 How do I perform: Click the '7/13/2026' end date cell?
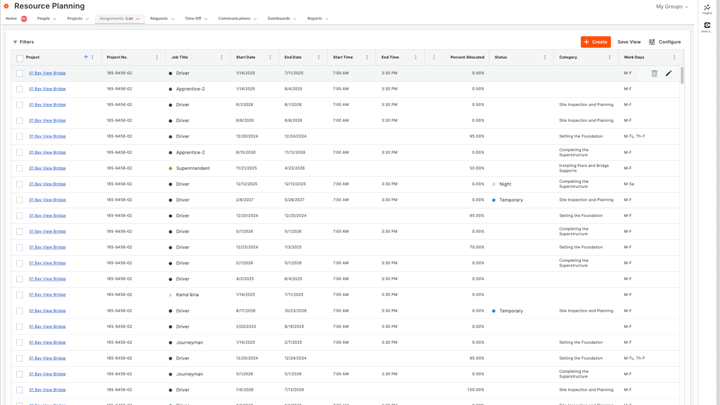click(x=294, y=390)
